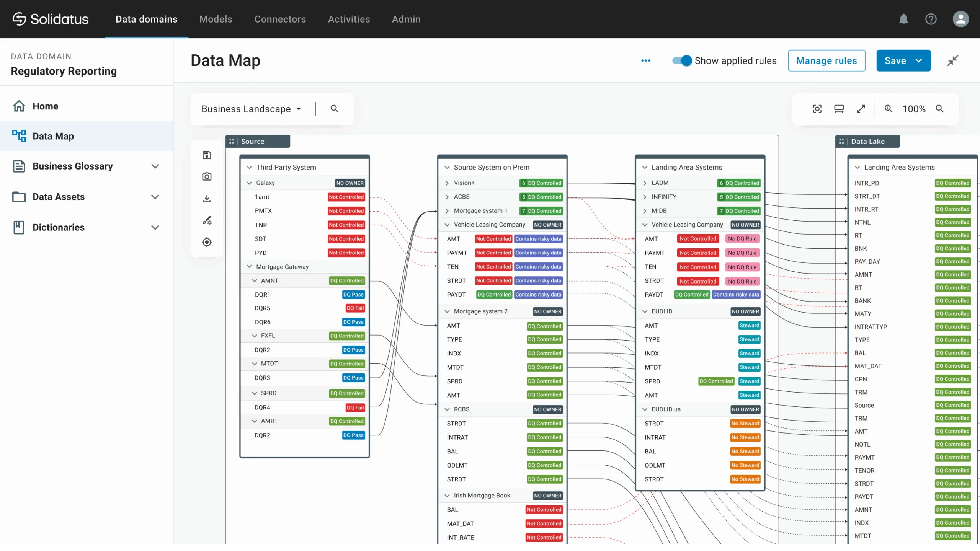Click the notifications bell icon
The image size is (980, 551).
(903, 19)
